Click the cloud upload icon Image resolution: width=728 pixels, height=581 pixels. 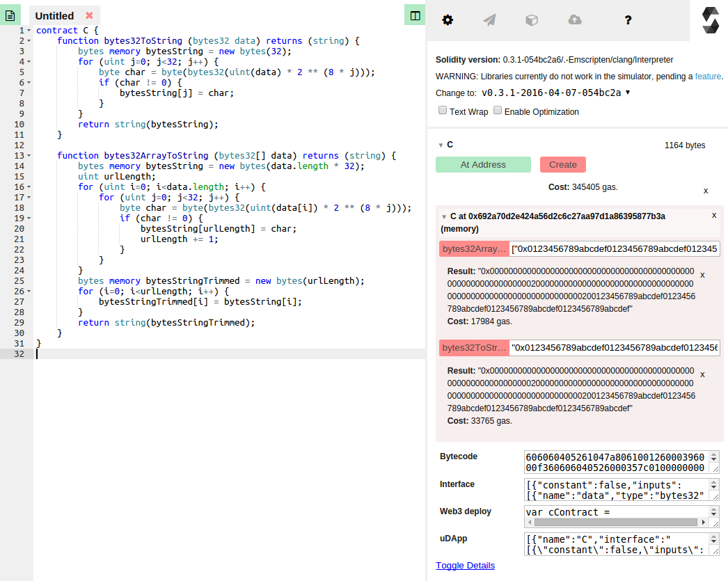pyautogui.click(x=575, y=20)
